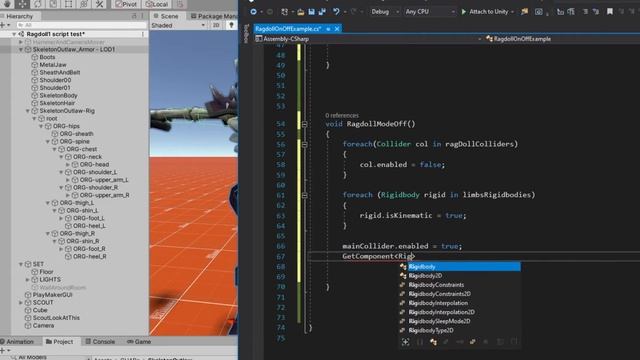Choose RigidbodySleepMode2D suggestion
640x360 pixels.
459,321
